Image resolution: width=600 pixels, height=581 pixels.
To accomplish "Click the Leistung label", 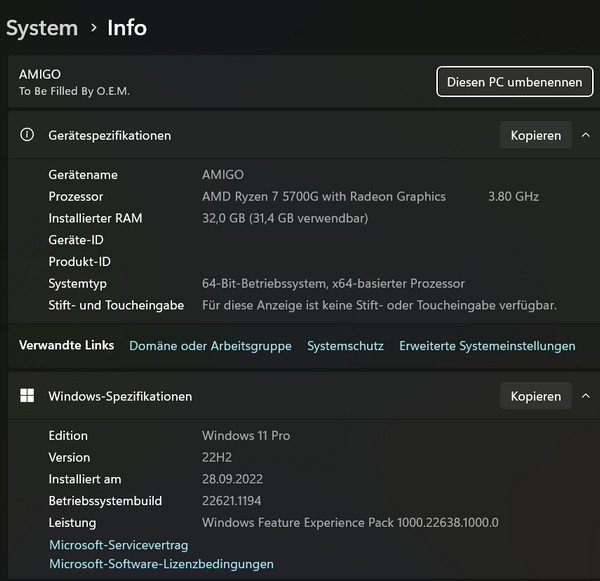I will tap(72, 523).
